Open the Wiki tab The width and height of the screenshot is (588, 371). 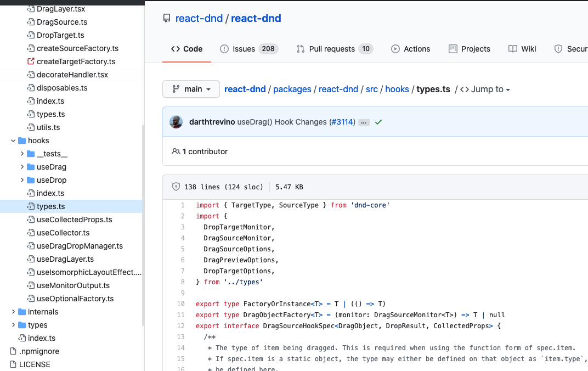(522, 49)
